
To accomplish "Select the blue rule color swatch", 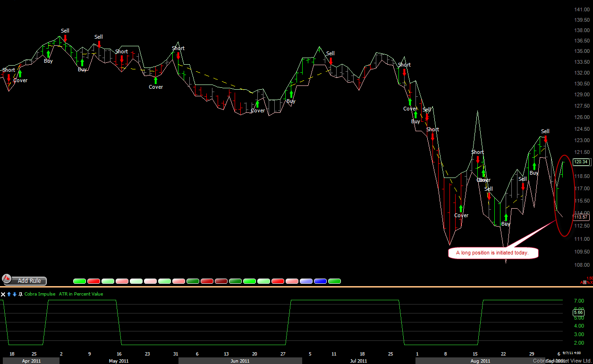I will pos(321,281).
